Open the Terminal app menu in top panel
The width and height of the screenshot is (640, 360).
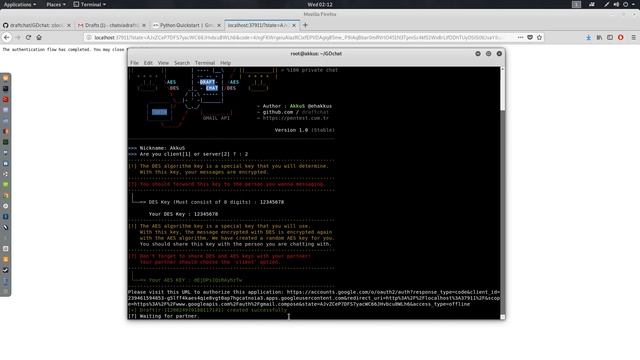tap(90, 4)
